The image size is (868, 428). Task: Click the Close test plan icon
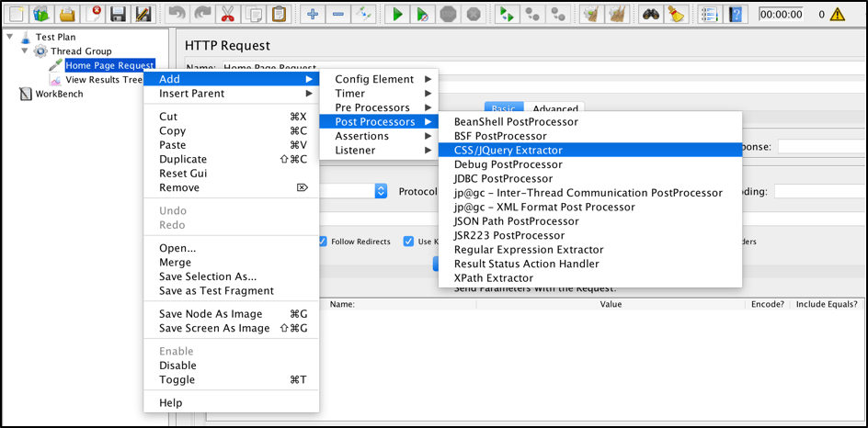94,14
